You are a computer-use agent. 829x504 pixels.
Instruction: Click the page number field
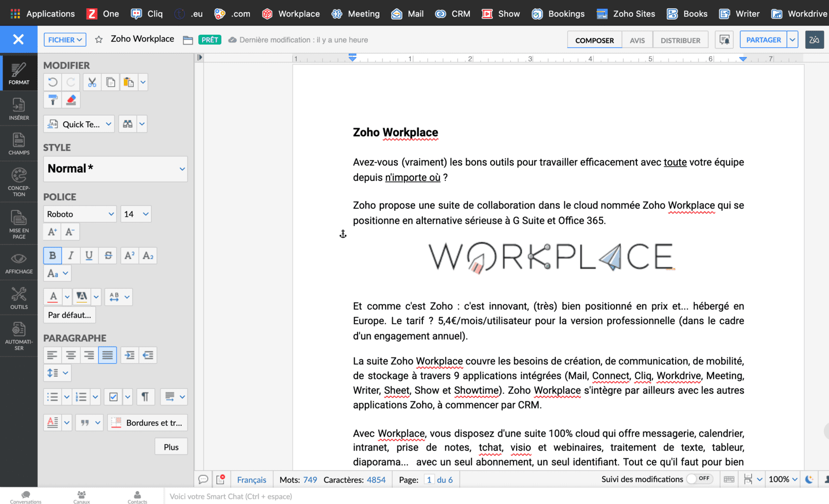[x=429, y=480]
